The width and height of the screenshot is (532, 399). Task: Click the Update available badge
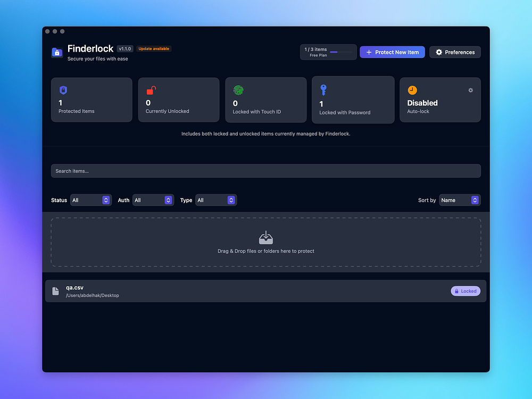coord(154,49)
